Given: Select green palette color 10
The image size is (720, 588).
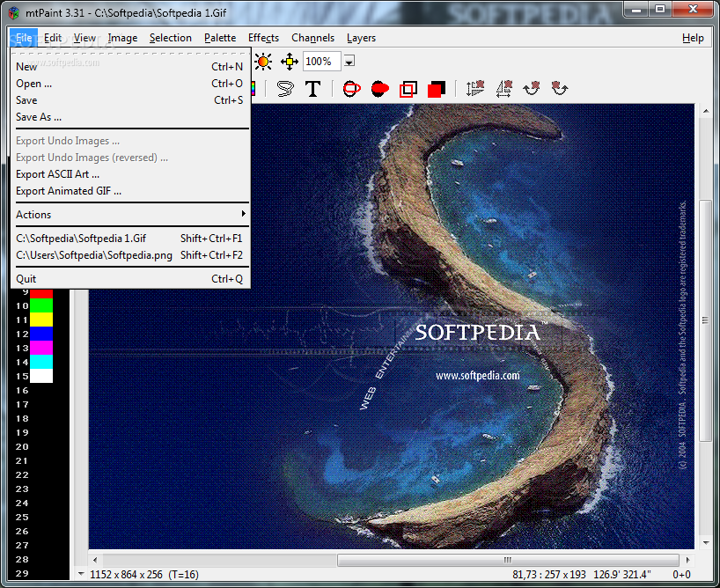Looking at the screenshot, I should pyautogui.click(x=41, y=305).
